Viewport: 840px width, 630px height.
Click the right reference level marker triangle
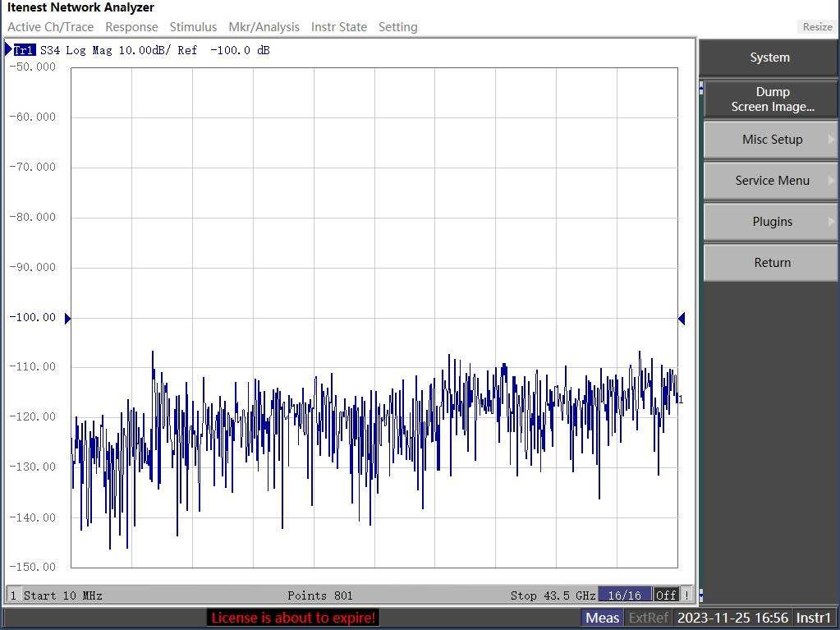pyautogui.click(x=682, y=319)
